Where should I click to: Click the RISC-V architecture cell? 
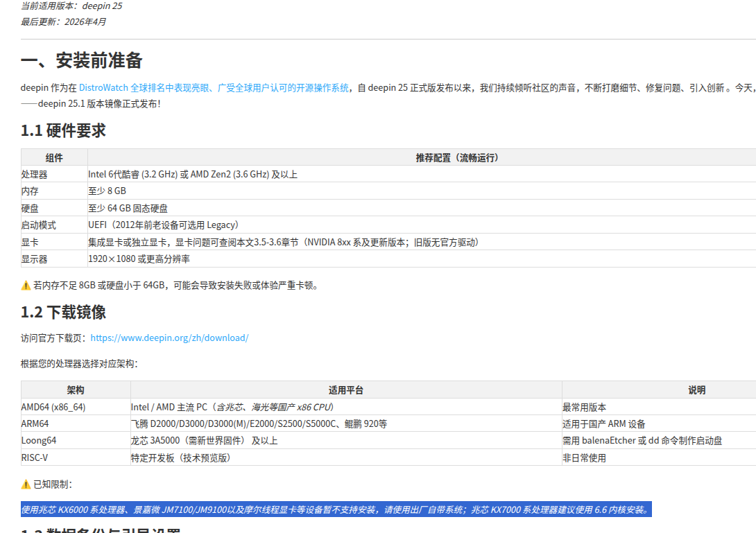76,457
